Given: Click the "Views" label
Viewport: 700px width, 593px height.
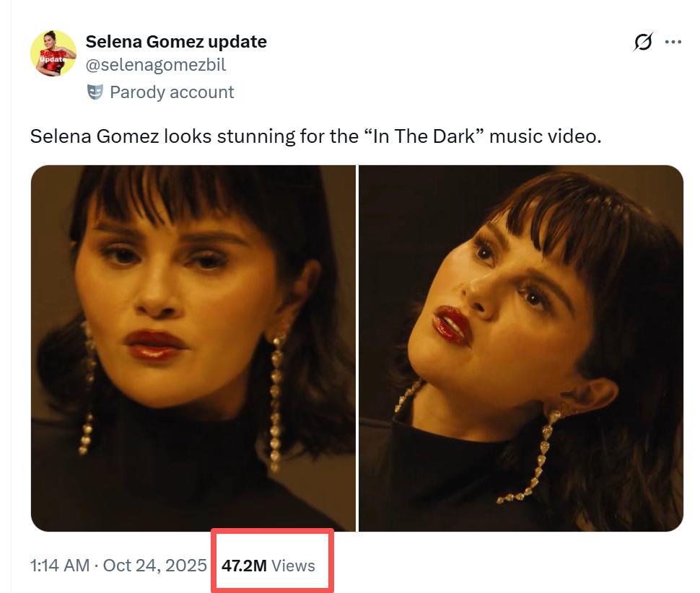Looking at the screenshot, I should [x=294, y=566].
